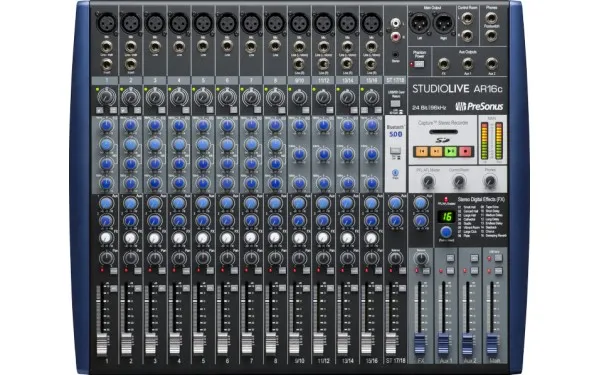
Task: Click the FX jack under Aux Outputs
Action: [443, 63]
